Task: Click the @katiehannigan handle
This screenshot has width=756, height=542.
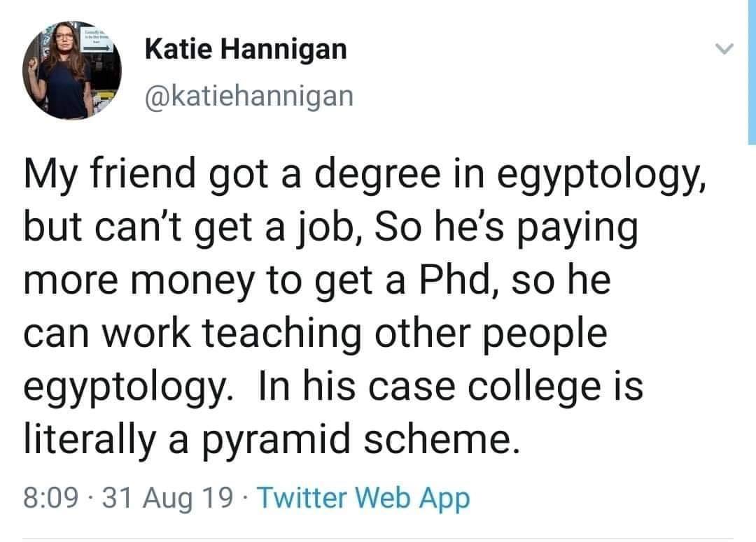Action: [x=248, y=96]
